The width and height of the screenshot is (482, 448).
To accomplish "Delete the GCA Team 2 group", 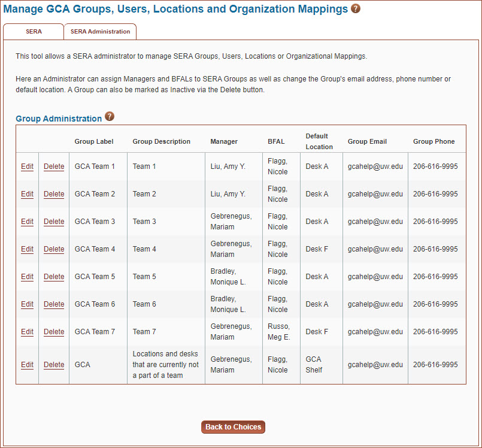I will click(x=53, y=193).
